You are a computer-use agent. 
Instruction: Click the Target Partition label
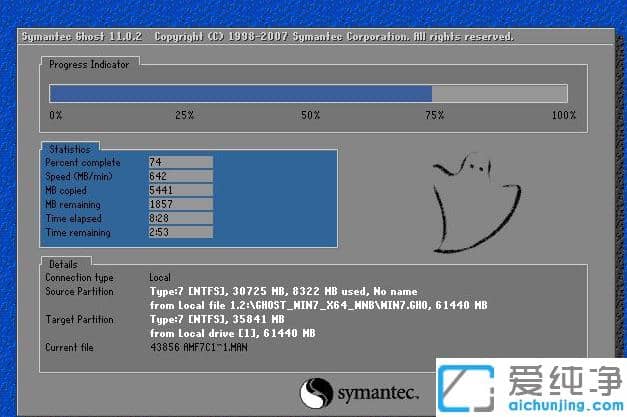click(x=82, y=319)
